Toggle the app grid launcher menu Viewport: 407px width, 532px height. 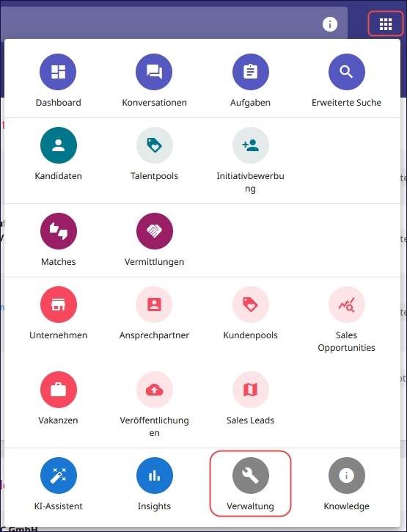pyautogui.click(x=386, y=23)
